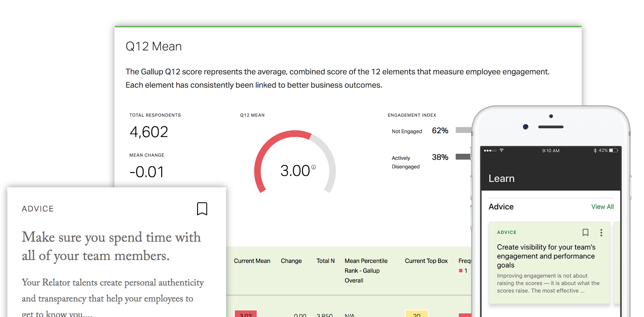
Task: Click the Total Respondents label
Action: click(x=155, y=115)
